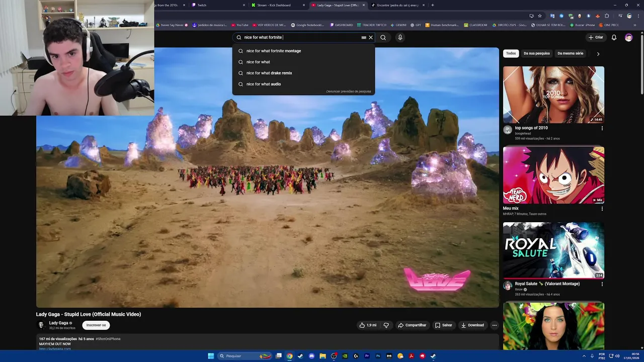Screen dimensions: 644x362
Task: Open the 'Meu mix' Luffy thumbnail
Action: click(x=553, y=175)
